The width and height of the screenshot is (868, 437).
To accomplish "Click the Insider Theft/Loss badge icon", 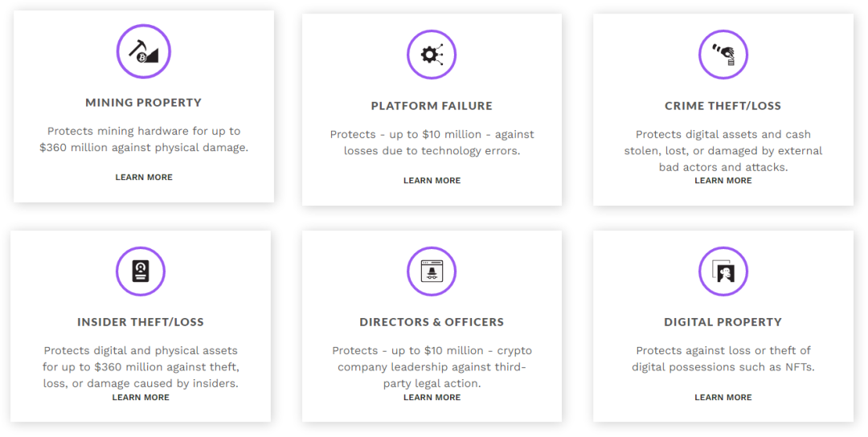I will pyautogui.click(x=141, y=271).
